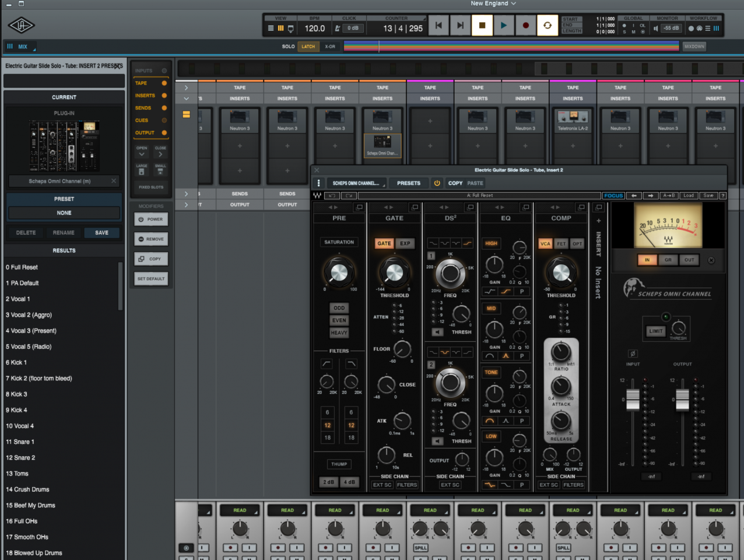Toggle the THUMP filter button
The height and width of the screenshot is (560, 744).
pos(339,464)
